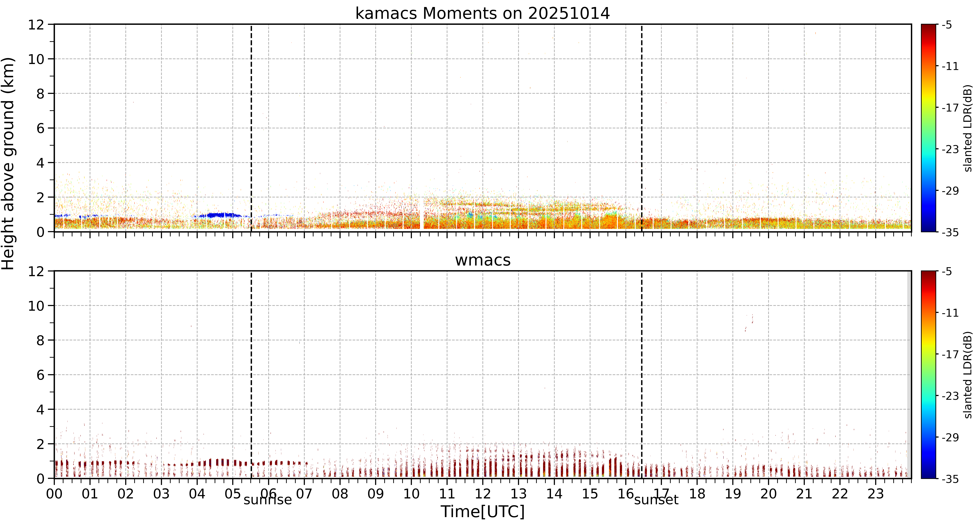The image size is (980, 527).
Task: Click the "0" height label of kamacs panel
Action: (40, 232)
